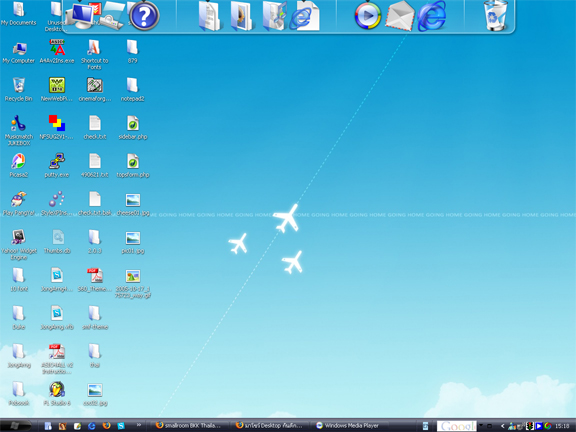Viewport: 576px width, 432px height.
Task: Open the Picasa2 desktop icon
Action: pos(18,165)
